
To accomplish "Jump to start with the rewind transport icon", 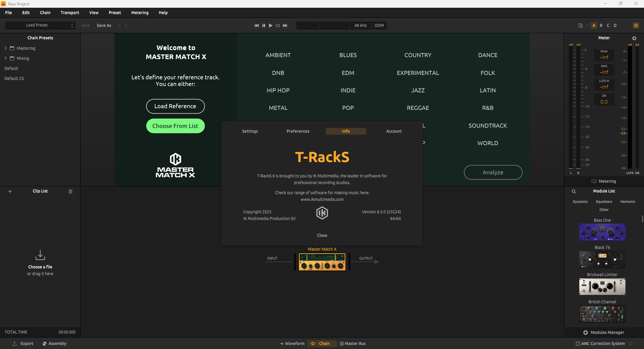I will pyautogui.click(x=257, y=26).
